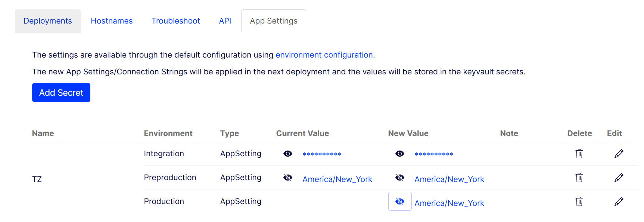Hide the Preproduction current value

pyautogui.click(x=288, y=178)
